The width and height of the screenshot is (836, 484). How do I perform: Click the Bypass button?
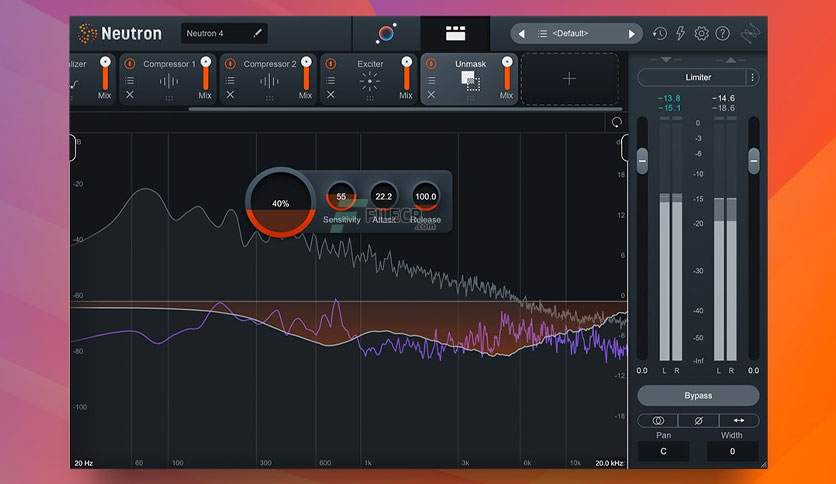pyautogui.click(x=698, y=396)
